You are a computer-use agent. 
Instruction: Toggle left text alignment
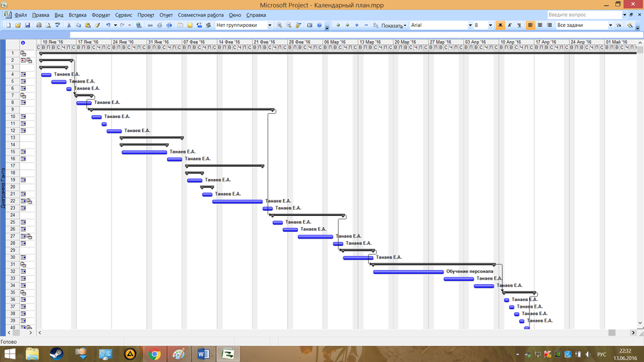pos(531,25)
